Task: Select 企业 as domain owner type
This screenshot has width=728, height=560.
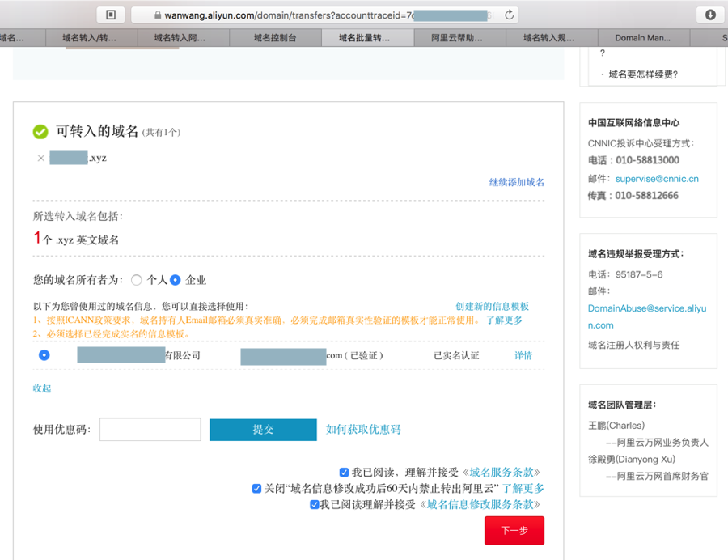Action: tap(175, 280)
